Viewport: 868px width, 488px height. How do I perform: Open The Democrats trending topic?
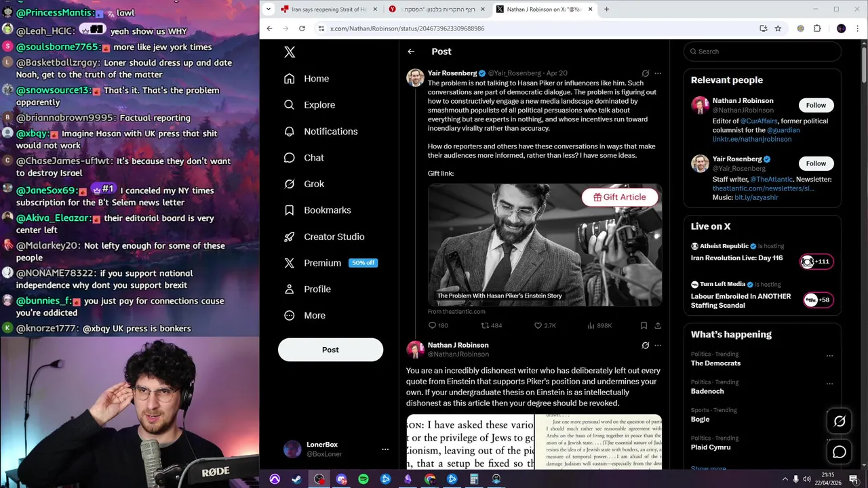pos(715,363)
